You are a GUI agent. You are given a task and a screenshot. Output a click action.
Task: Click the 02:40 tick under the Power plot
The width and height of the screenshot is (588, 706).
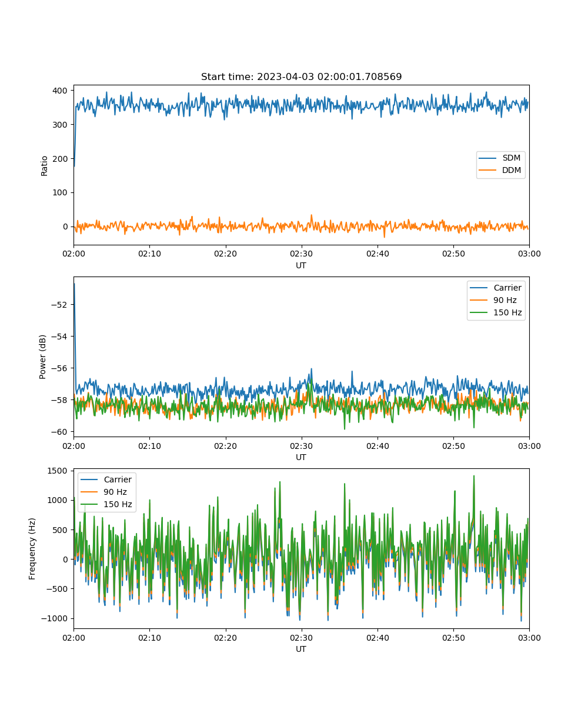point(377,445)
